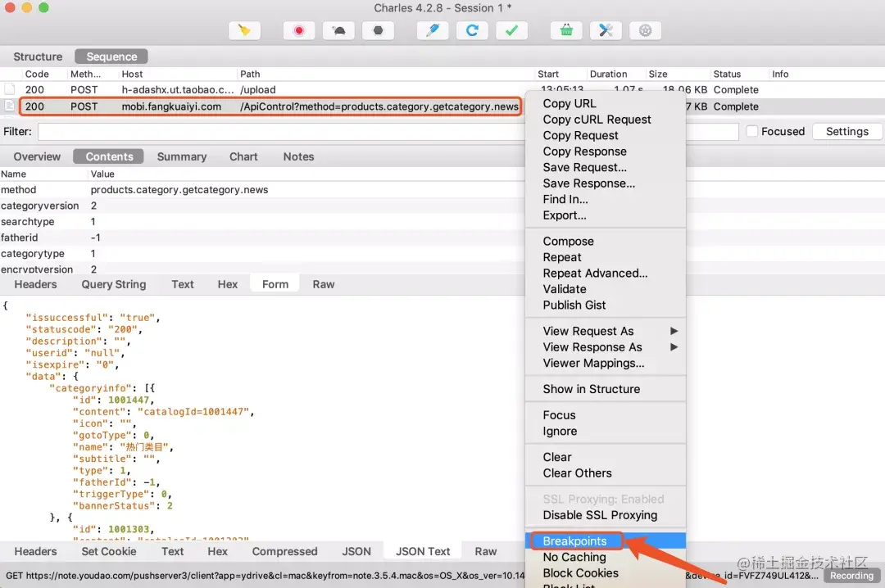Expand View Response As submenu arrow
885x588 pixels.
tap(674, 347)
